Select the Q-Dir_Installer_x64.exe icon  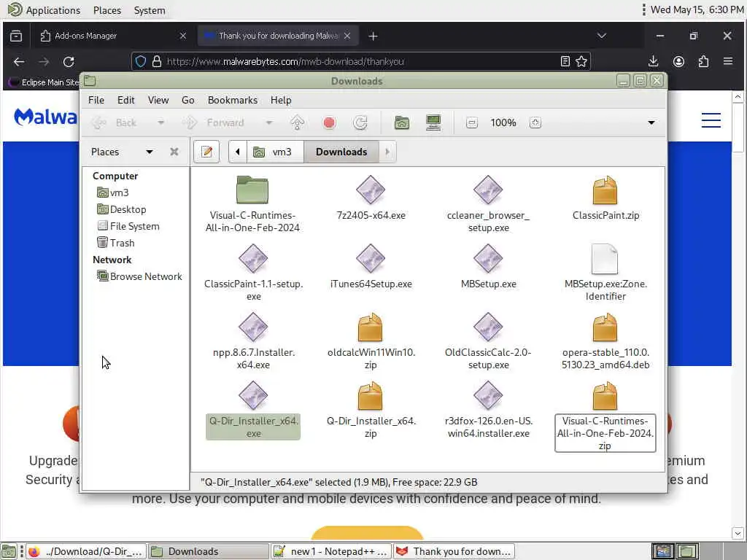253,395
